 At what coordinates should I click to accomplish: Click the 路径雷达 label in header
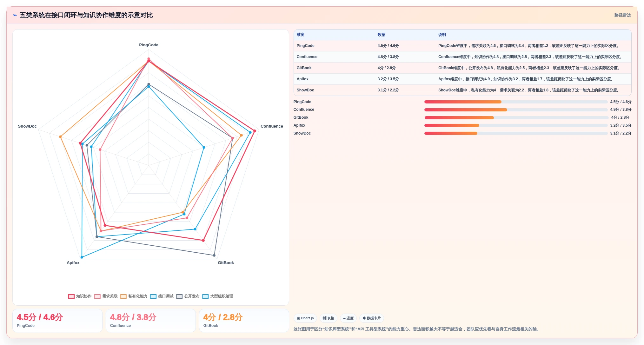pyautogui.click(x=622, y=15)
